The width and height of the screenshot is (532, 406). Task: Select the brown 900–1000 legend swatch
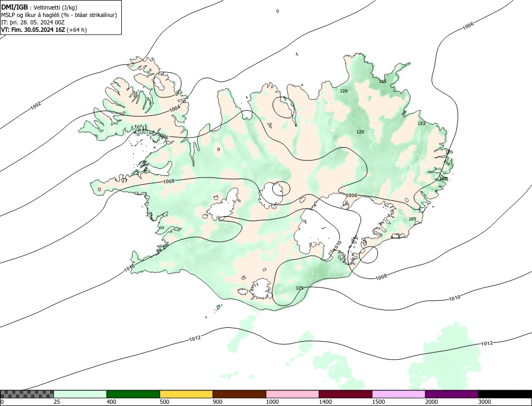click(239, 394)
